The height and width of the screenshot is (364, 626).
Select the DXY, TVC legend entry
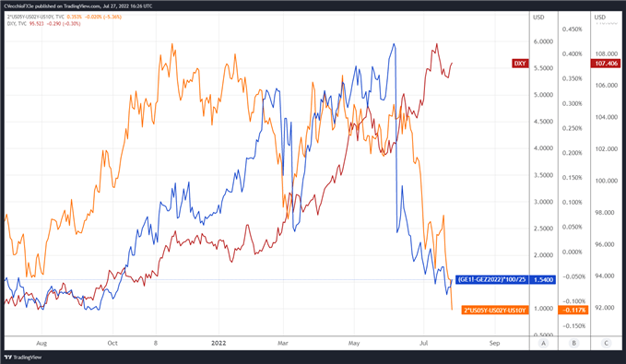tap(17, 24)
